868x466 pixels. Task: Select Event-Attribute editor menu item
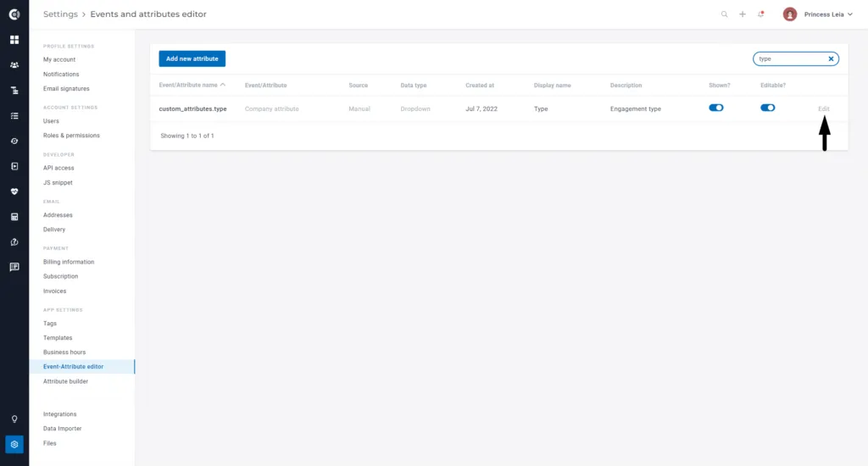[82, 366]
